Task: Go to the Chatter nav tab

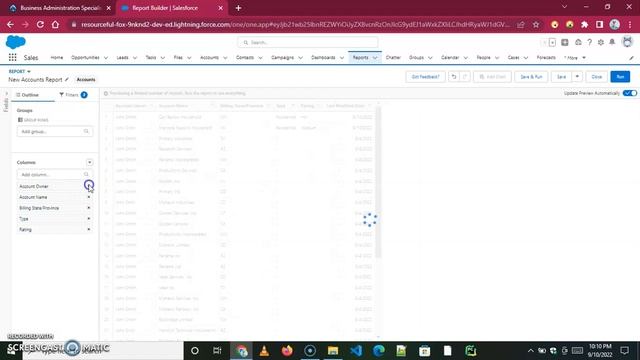Action: [393, 58]
